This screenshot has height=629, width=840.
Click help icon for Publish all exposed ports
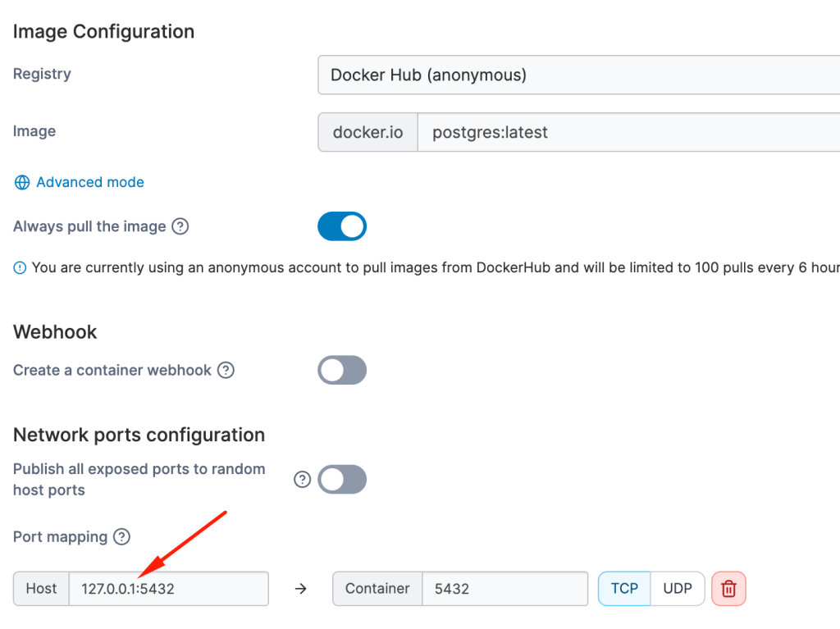(x=303, y=480)
